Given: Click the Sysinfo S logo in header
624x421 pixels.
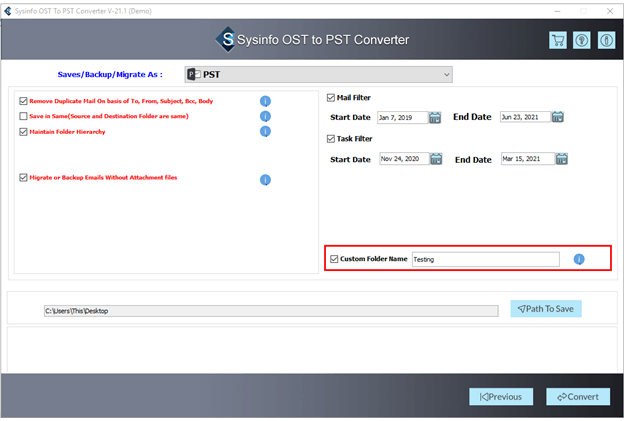Looking at the screenshot, I should tap(226, 39).
